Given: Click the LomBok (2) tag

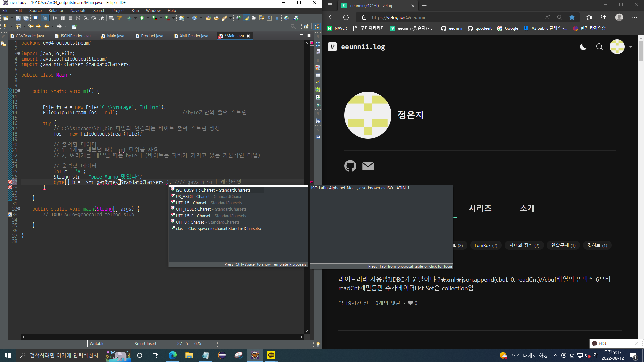Looking at the screenshot, I should point(486,245).
